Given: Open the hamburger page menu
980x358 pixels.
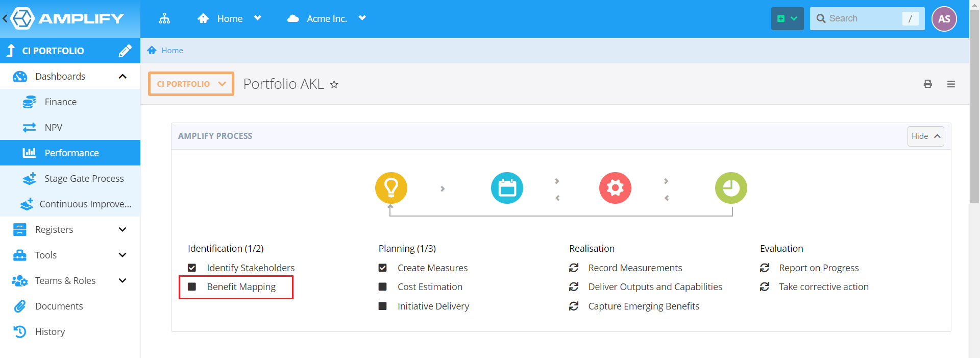Looking at the screenshot, I should 951,84.
